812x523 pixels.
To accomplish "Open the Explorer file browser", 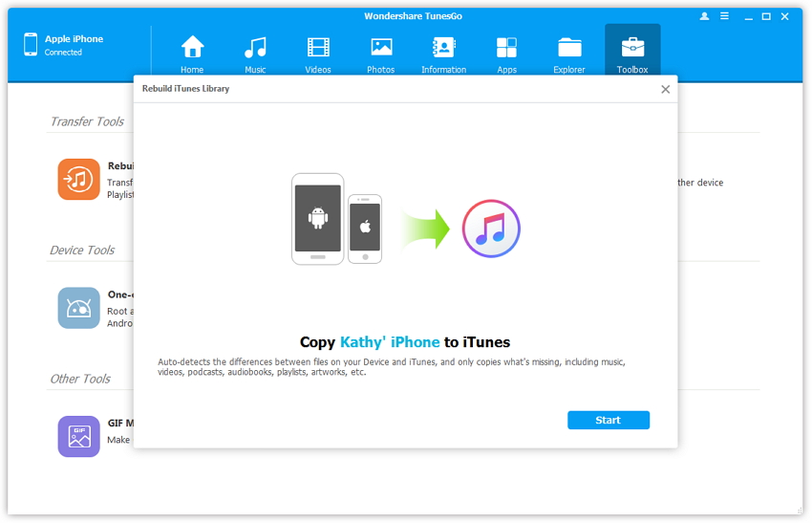I will point(569,54).
